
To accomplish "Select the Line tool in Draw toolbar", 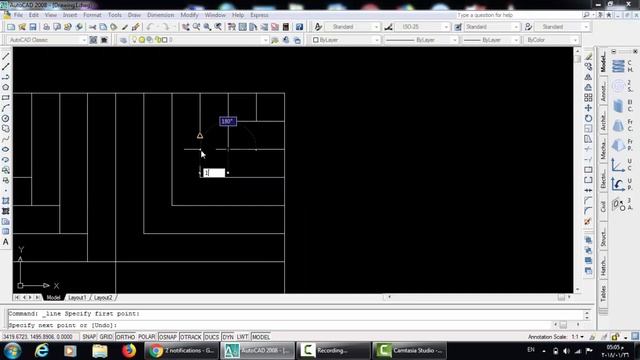I will coord(6,56).
